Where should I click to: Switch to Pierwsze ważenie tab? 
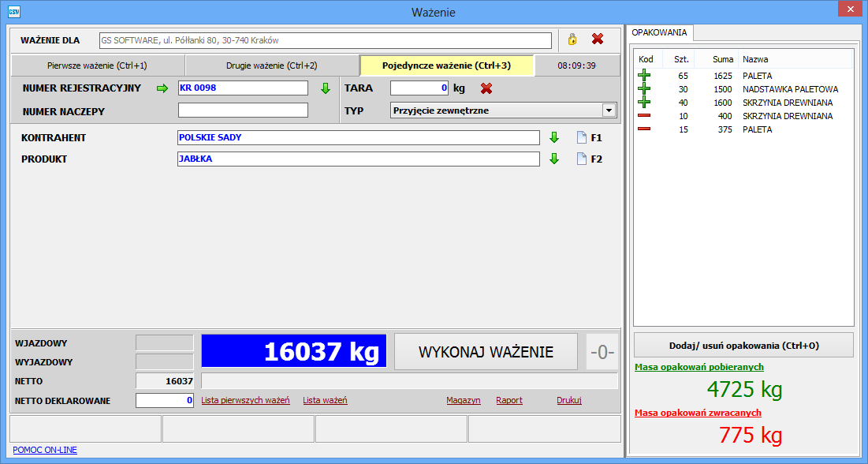[97, 65]
